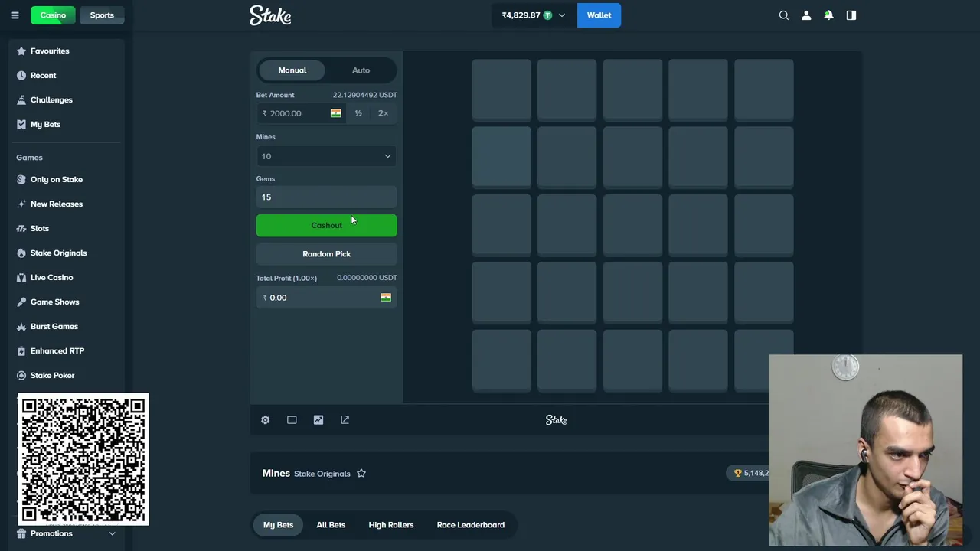This screenshot has width=980, height=551.
Task: Click the Gems count field
Action: [326, 197]
